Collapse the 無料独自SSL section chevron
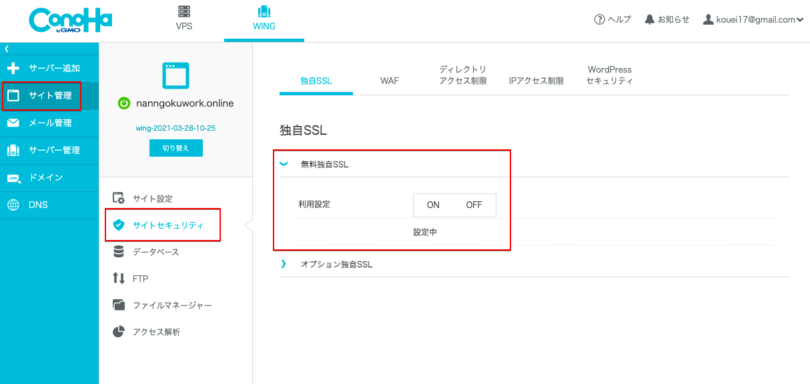The height and width of the screenshot is (384, 810). coord(283,164)
